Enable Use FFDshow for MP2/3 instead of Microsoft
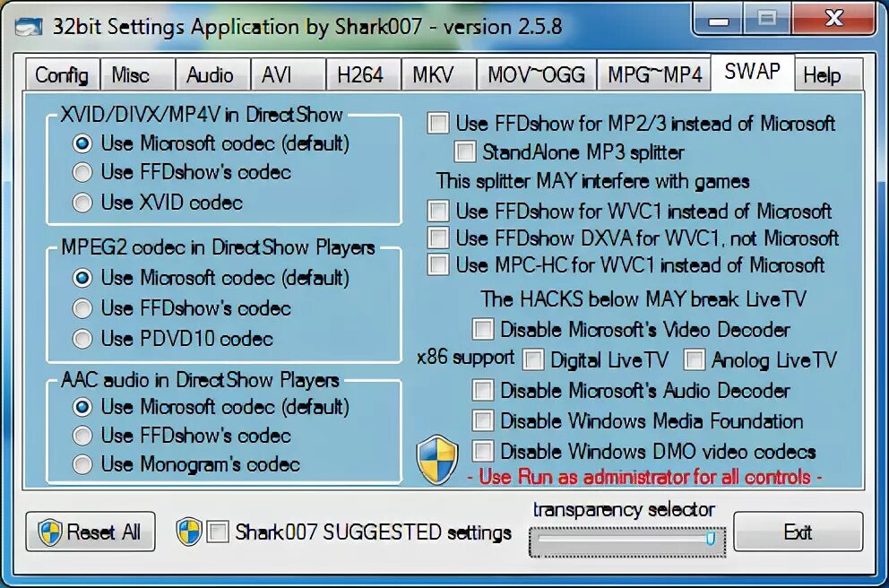 click(x=438, y=123)
